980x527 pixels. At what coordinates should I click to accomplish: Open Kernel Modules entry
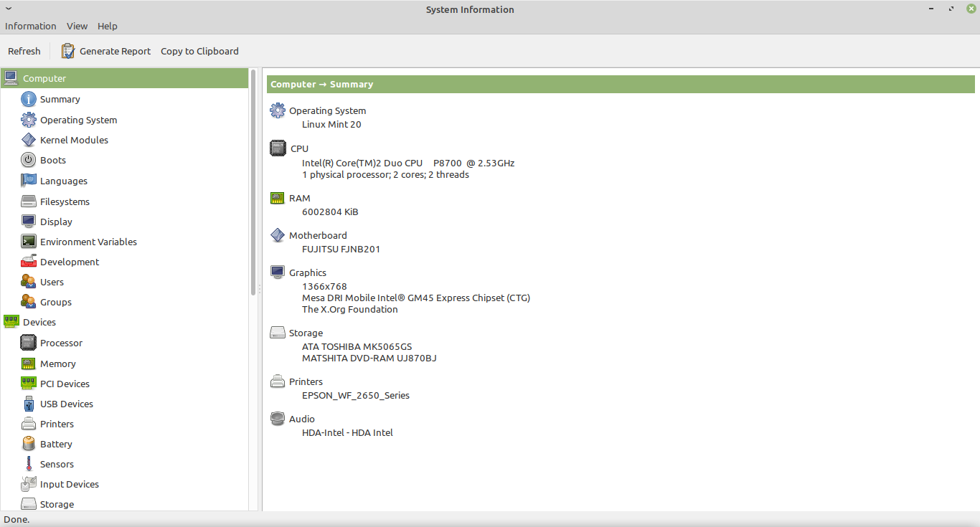coord(74,140)
